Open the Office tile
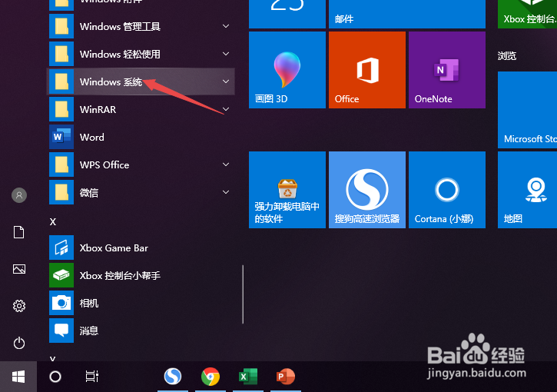 pos(367,70)
